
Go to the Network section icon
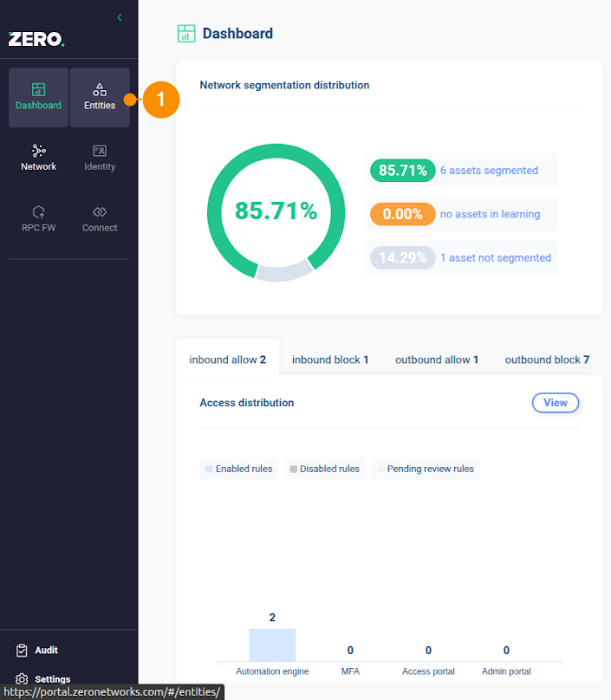pyautogui.click(x=38, y=152)
